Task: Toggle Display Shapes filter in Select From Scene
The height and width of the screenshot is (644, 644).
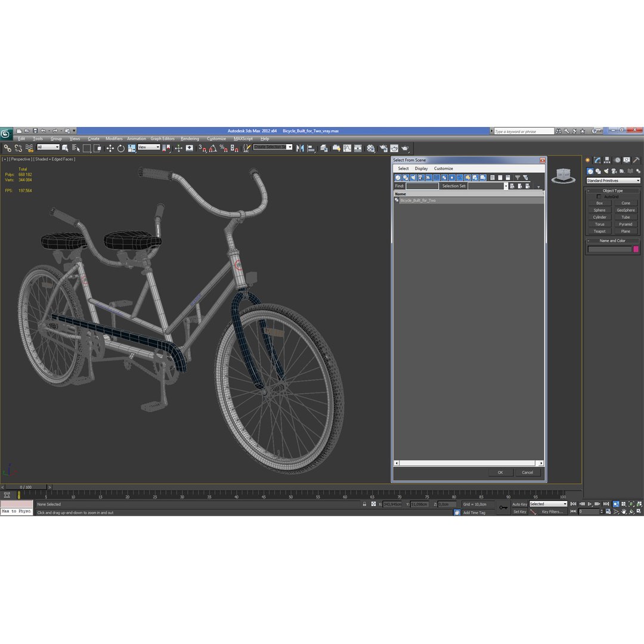Action: 405,178
